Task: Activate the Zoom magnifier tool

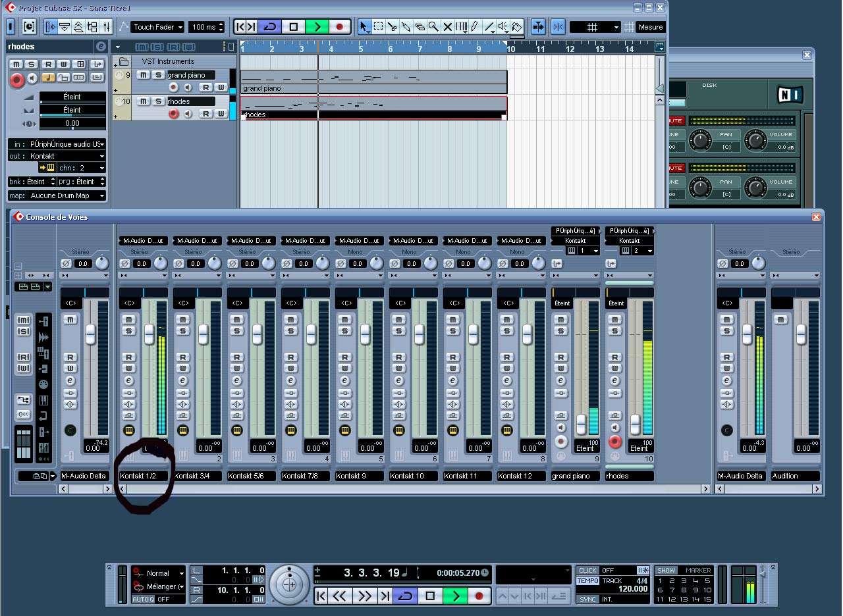Action: 433,27
